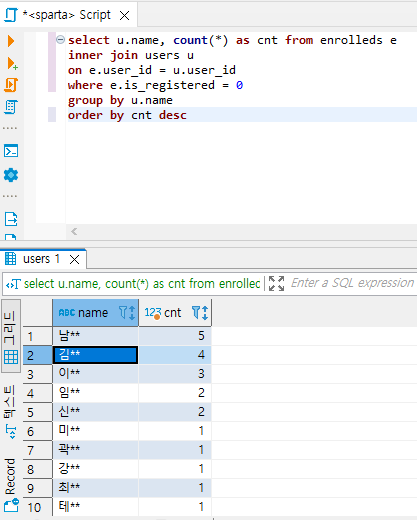The height and width of the screenshot is (520, 417).
Task: Toggle the Record view side tab
Action: (x=11, y=483)
